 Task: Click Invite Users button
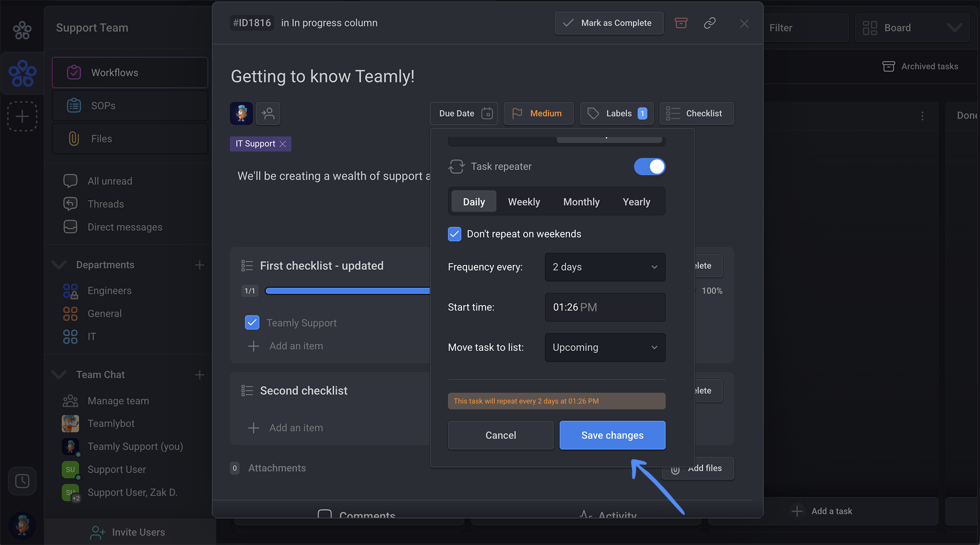(128, 532)
